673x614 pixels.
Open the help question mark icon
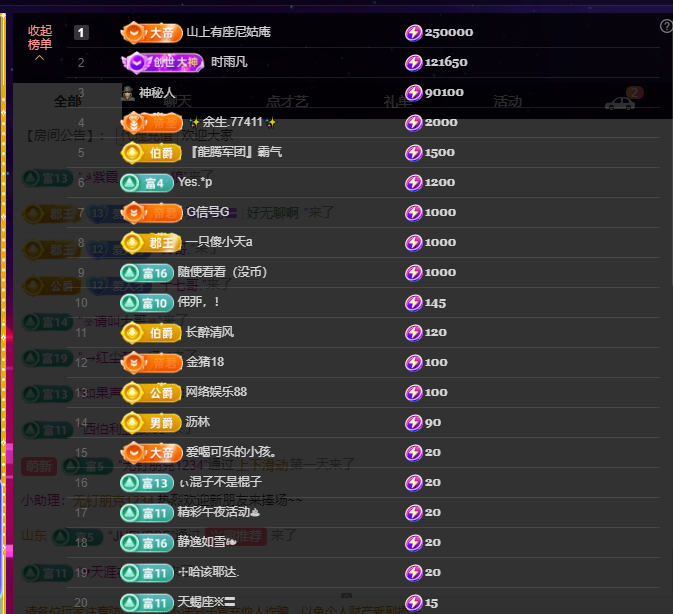tap(666, 27)
